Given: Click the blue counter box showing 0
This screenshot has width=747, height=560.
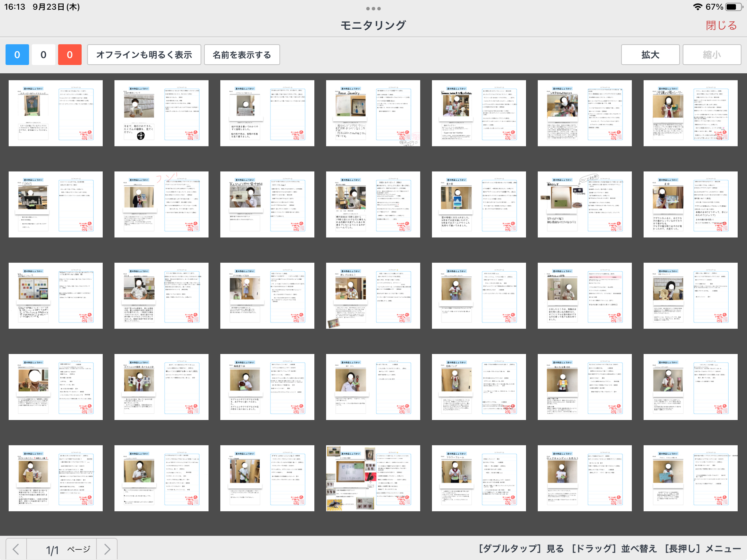Looking at the screenshot, I should pos(17,55).
